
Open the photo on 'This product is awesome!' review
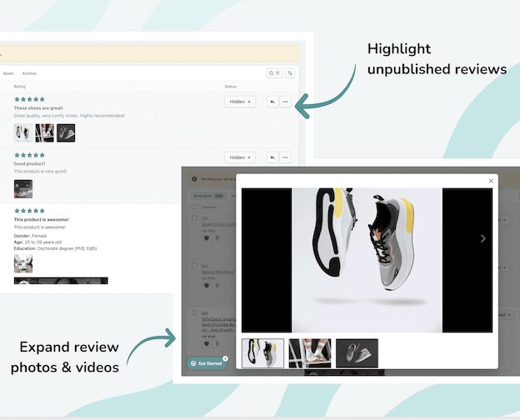pos(23,263)
